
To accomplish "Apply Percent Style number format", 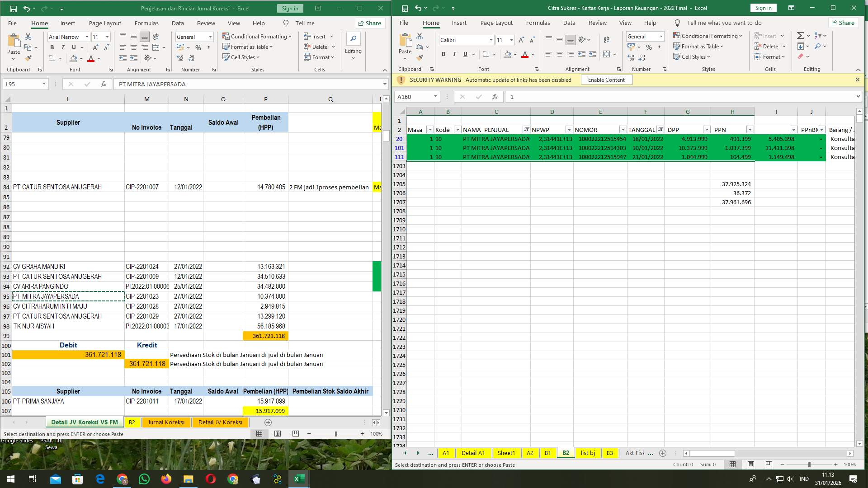I will click(x=198, y=47).
